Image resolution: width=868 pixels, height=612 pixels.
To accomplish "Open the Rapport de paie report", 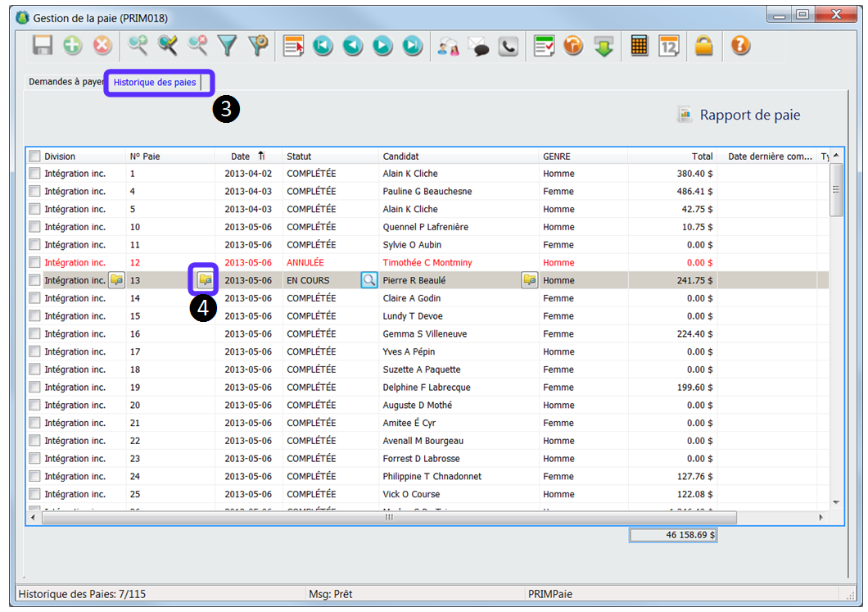I will [739, 116].
